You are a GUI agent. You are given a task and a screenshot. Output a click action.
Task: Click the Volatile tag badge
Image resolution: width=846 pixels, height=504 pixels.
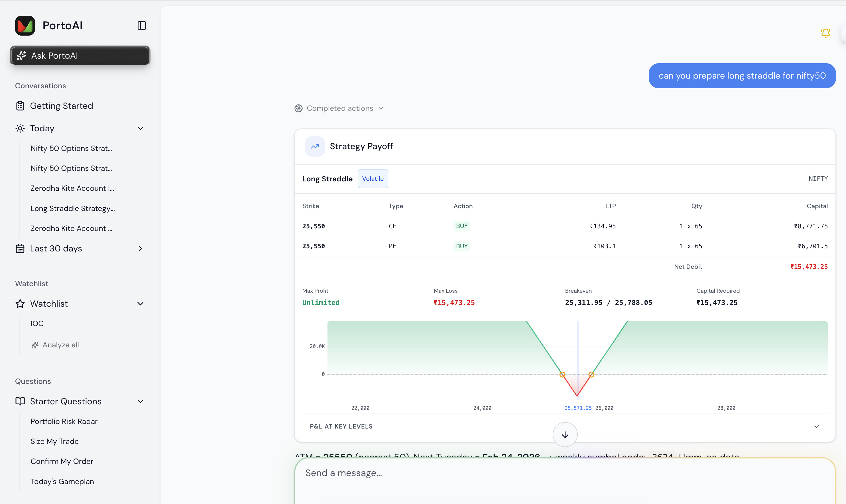point(373,179)
